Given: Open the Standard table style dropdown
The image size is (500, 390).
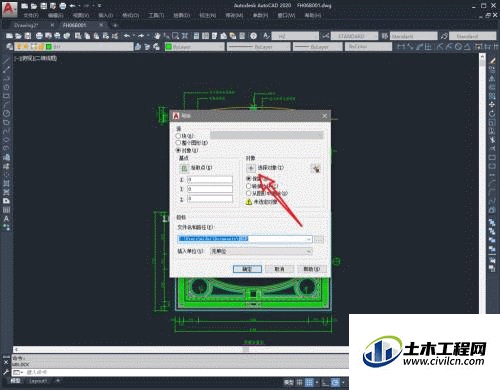Looking at the screenshot, I should (414, 36).
